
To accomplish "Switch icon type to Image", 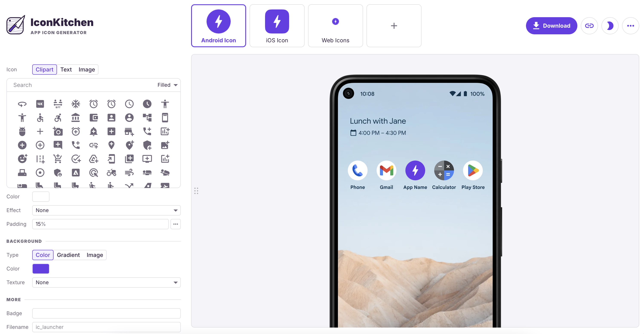I will (x=87, y=69).
